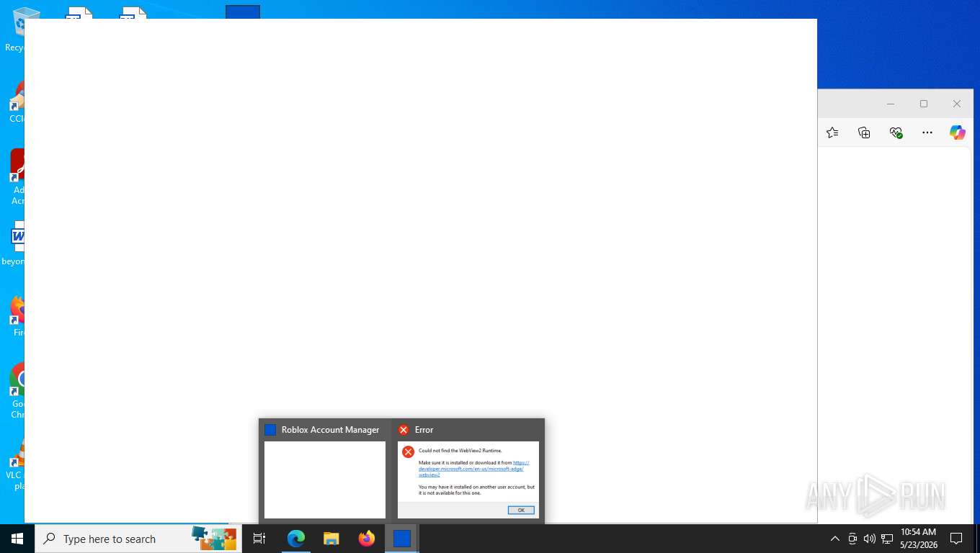The height and width of the screenshot is (553, 980).
Task: Open Microsoft Edge from taskbar
Action: [296, 539]
